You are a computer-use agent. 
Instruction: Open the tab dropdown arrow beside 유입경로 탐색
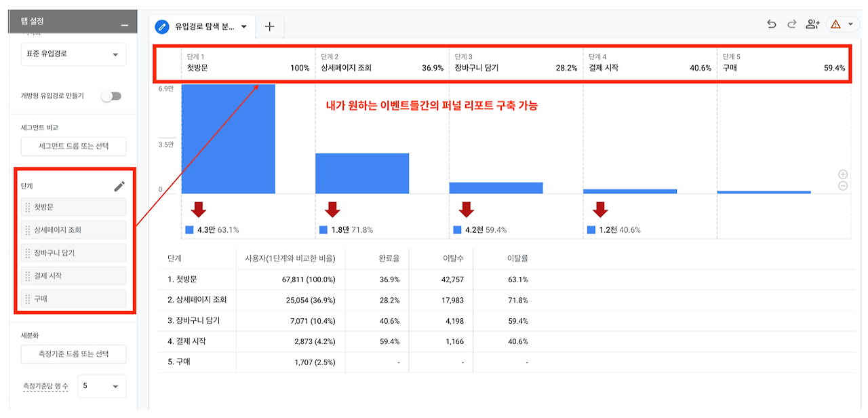click(243, 26)
